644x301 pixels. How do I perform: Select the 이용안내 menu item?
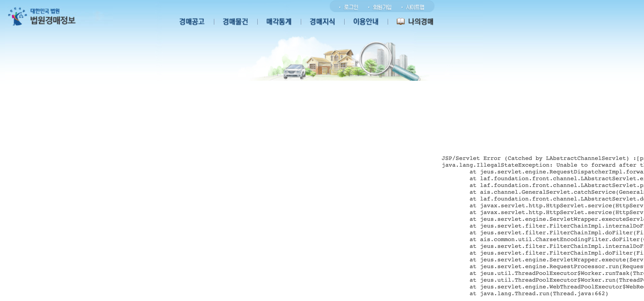(366, 22)
